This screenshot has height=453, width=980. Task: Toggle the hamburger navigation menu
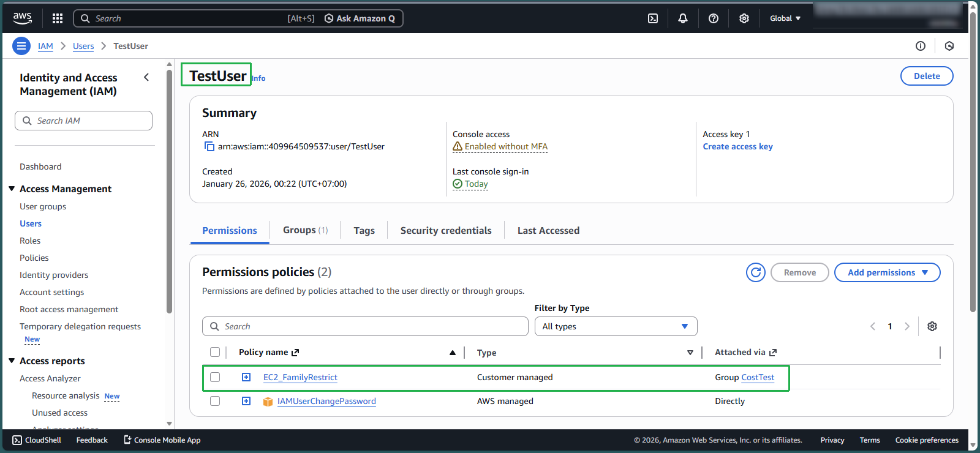(21, 46)
